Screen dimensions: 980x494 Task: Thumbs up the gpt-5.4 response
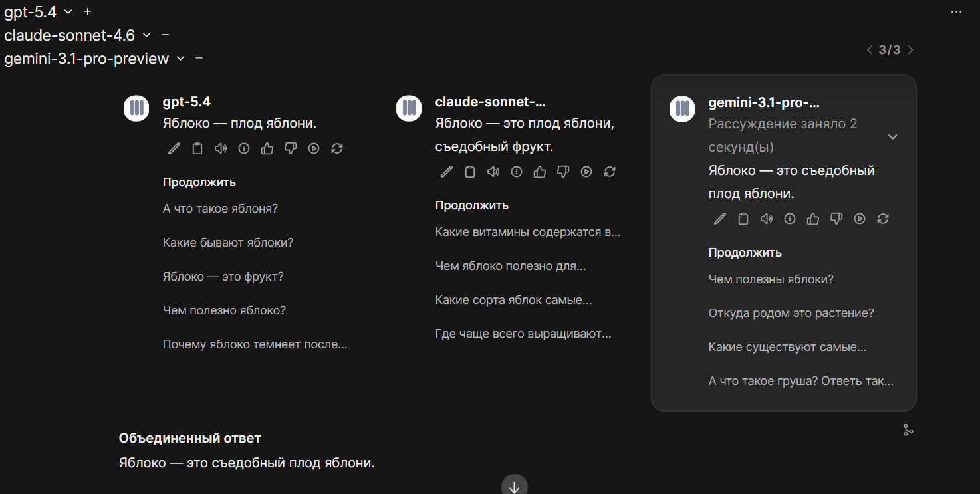pyautogui.click(x=267, y=149)
